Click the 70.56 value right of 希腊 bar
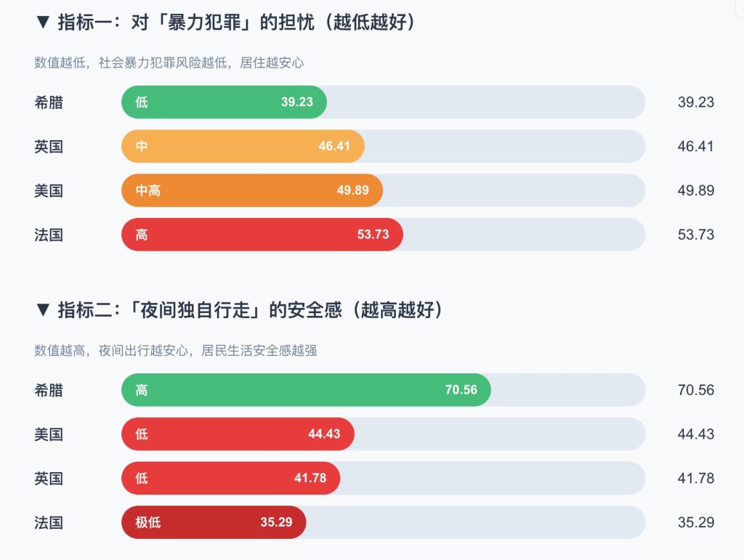 695,390
